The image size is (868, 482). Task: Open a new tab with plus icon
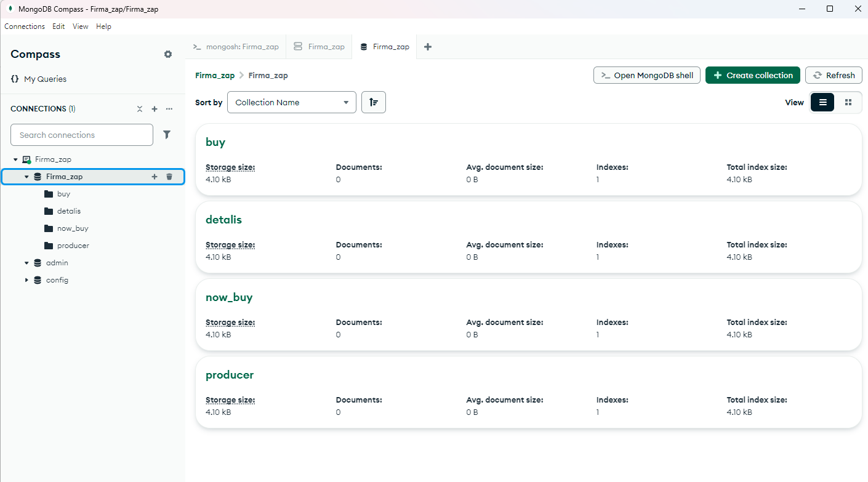coord(428,47)
